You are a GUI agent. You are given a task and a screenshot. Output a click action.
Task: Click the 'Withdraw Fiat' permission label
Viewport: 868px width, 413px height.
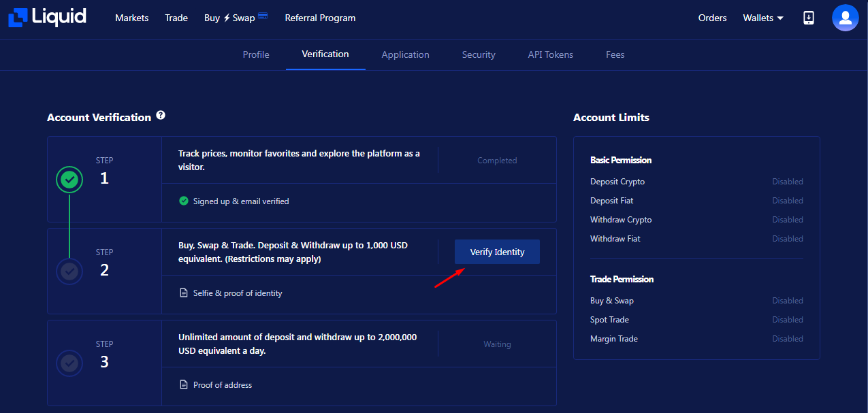pos(615,239)
